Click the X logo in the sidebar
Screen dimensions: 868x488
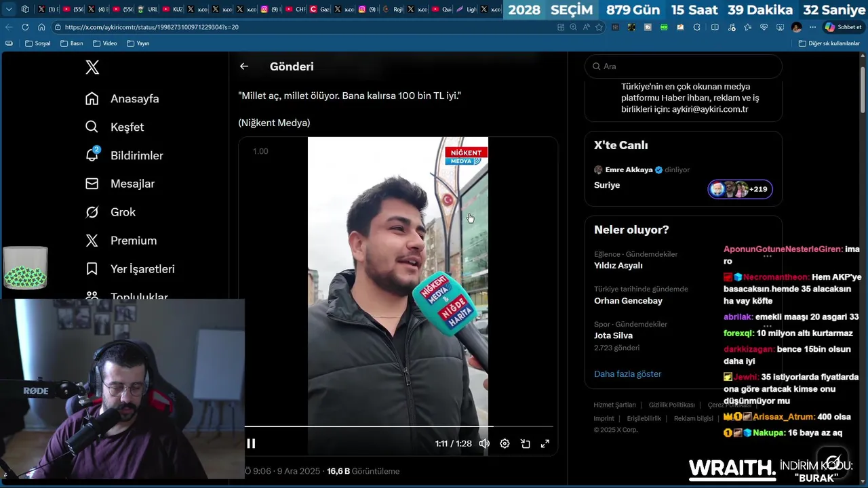[92, 67]
